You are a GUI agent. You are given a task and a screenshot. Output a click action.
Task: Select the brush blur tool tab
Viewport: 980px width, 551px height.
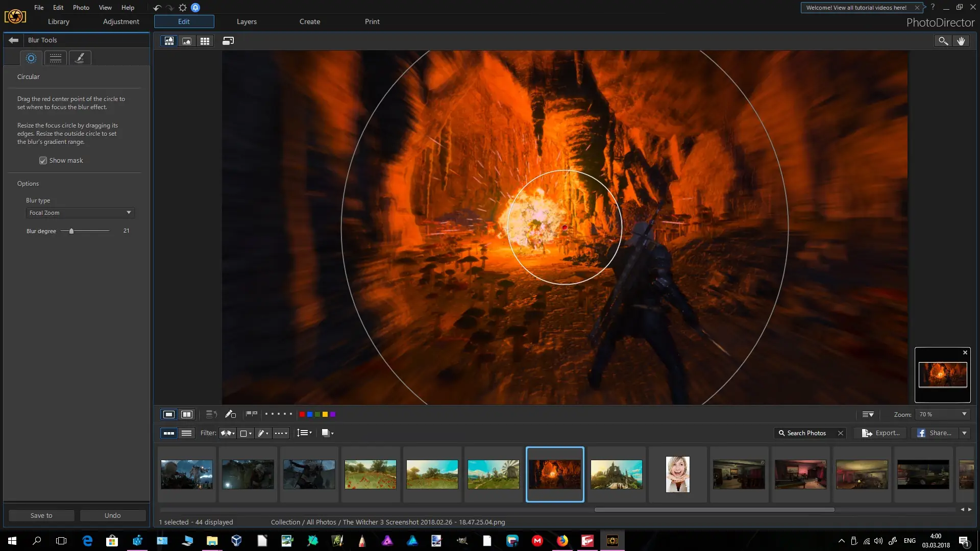(80, 58)
